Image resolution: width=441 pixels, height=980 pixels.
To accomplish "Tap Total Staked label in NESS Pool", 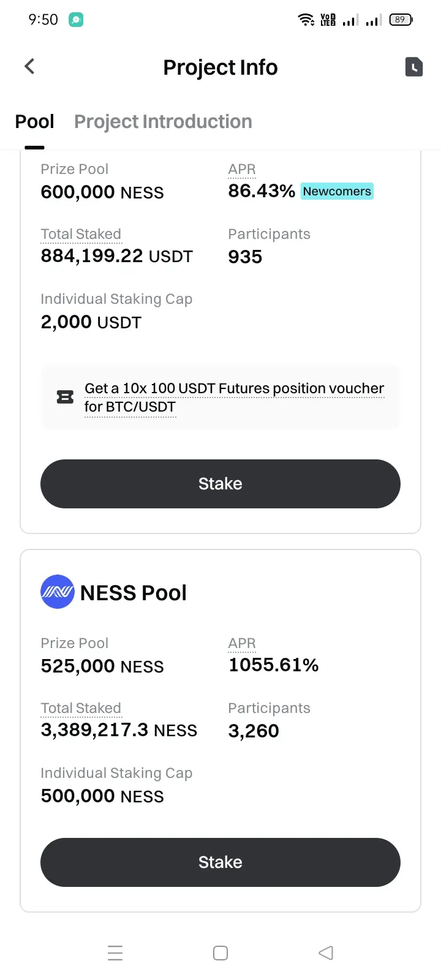I will pyautogui.click(x=81, y=708).
